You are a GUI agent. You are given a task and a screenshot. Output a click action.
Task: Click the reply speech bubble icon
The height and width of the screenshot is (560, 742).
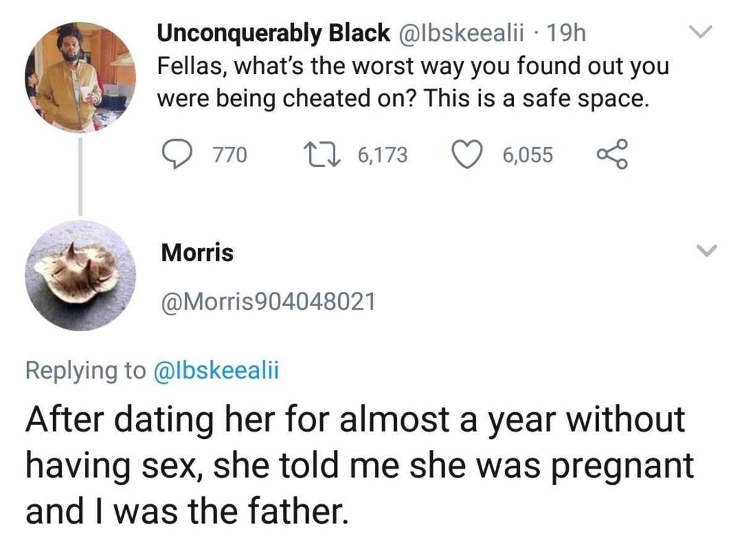click(x=177, y=154)
